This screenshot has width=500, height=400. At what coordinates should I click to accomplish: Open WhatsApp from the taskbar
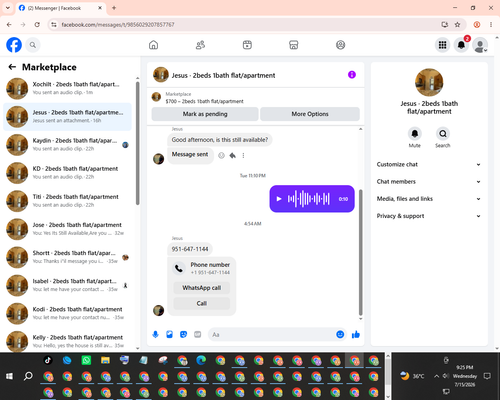pyautogui.click(x=86, y=360)
